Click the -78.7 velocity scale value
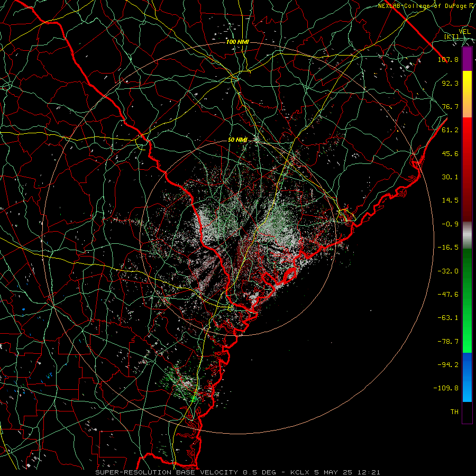Viewport: 476px width, 476px height. [448, 342]
